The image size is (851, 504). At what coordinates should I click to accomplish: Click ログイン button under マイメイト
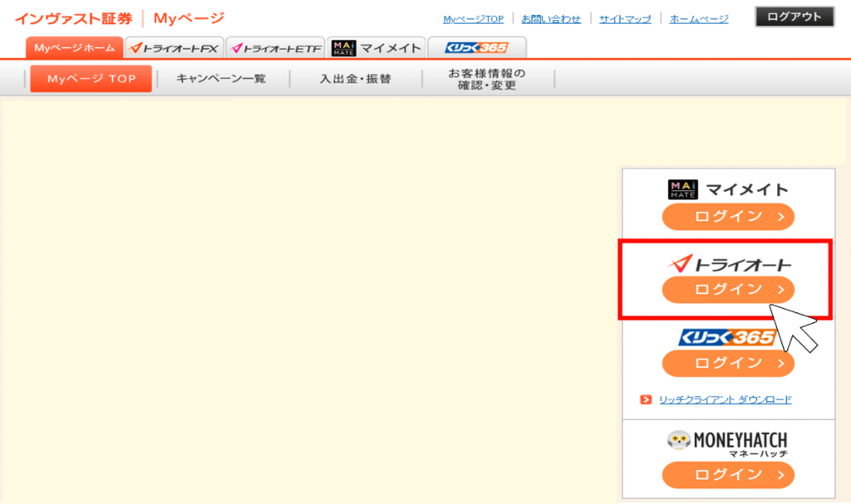[x=728, y=217]
